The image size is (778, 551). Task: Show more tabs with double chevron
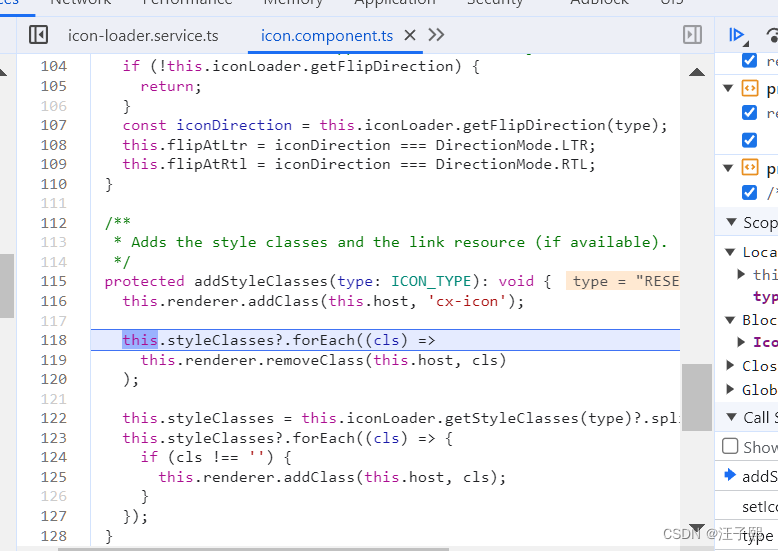(436, 35)
